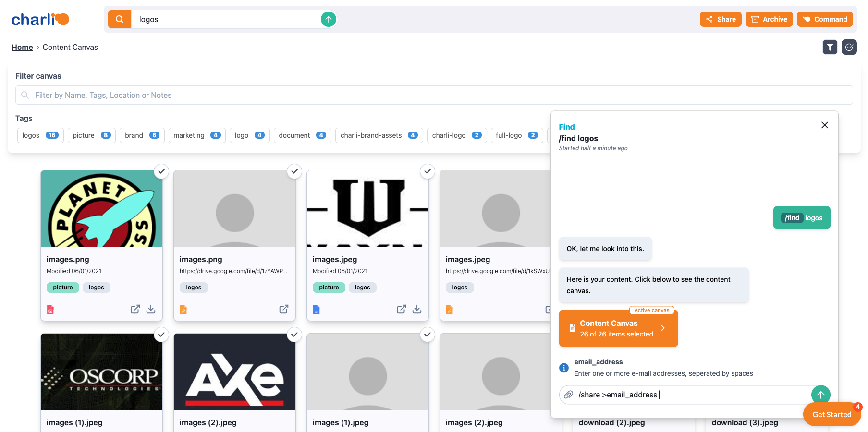
Task: Open the W logo thumbnail
Action: coord(368,209)
